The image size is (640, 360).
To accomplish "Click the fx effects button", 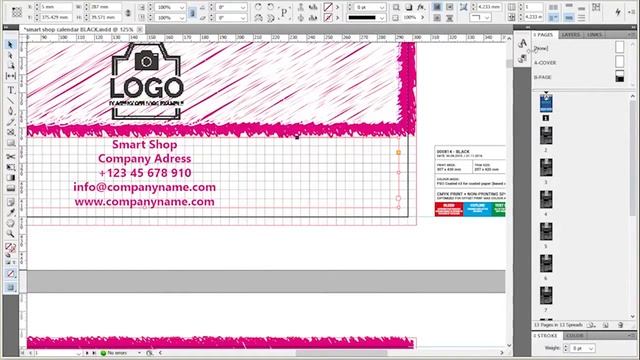I will [x=420, y=7].
